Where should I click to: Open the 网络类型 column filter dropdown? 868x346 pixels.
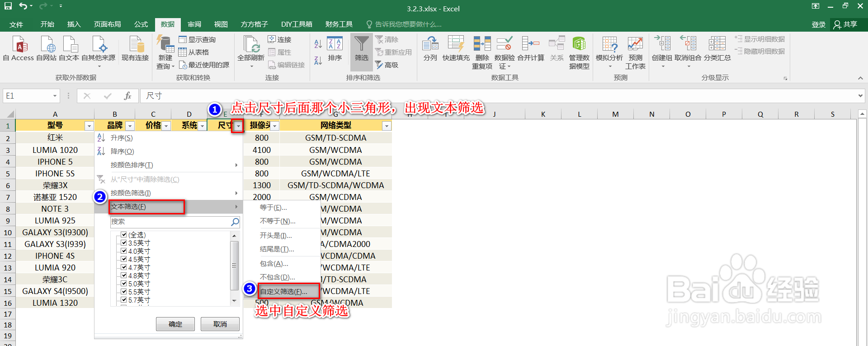tap(387, 126)
